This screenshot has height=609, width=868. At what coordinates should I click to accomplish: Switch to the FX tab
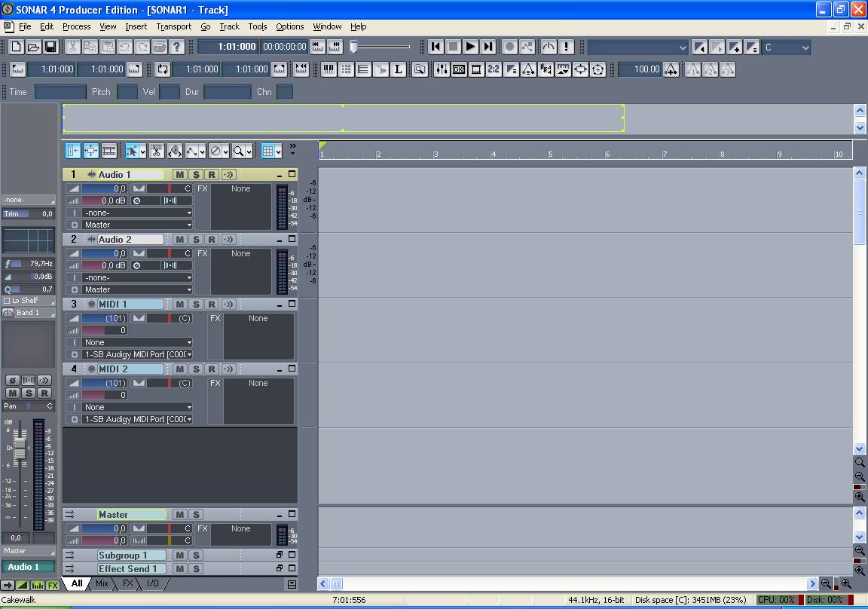(x=128, y=583)
